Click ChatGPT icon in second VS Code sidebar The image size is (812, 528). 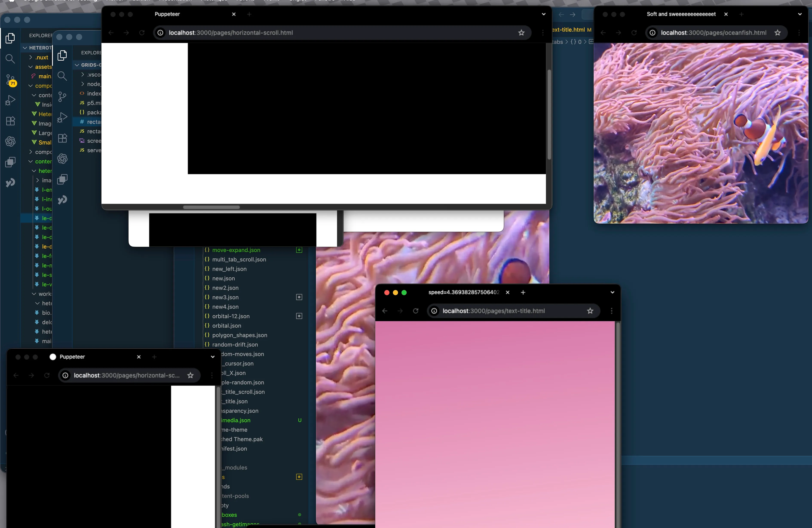62,159
